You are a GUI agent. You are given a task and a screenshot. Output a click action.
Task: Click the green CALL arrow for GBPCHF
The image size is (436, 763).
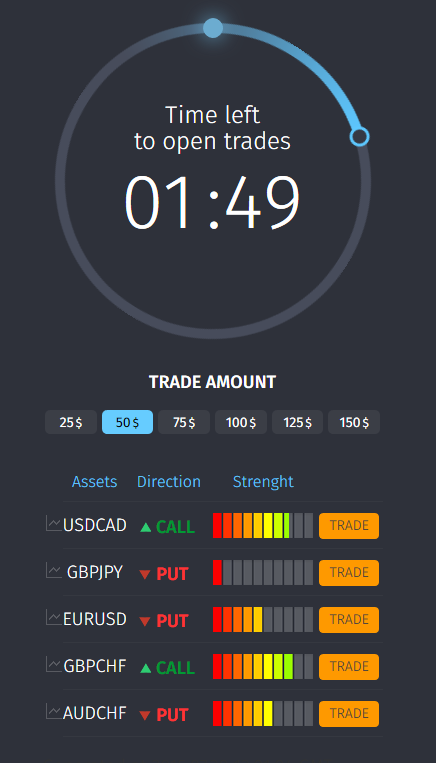(145, 668)
